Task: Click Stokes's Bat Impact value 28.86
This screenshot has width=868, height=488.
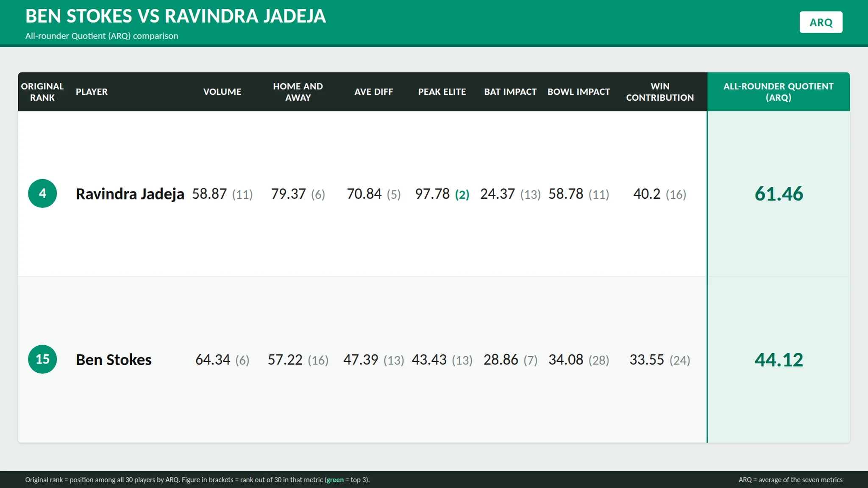Action: [x=501, y=360]
